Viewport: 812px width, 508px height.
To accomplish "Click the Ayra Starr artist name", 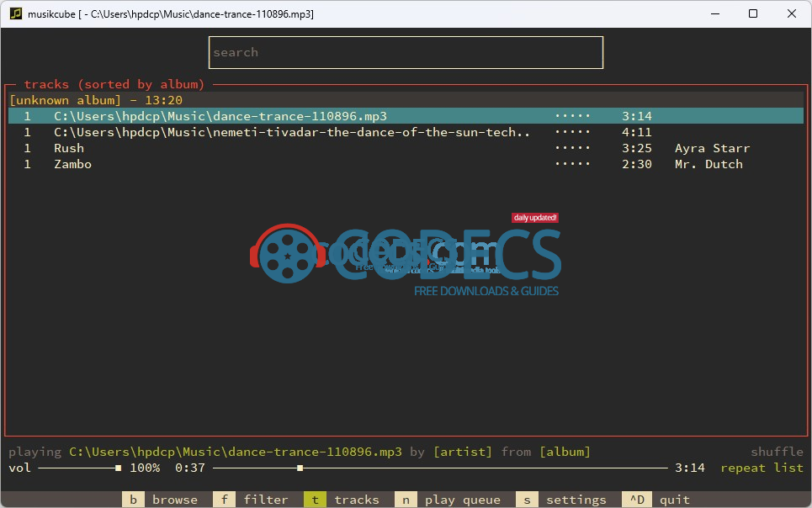I will [712, 148].
